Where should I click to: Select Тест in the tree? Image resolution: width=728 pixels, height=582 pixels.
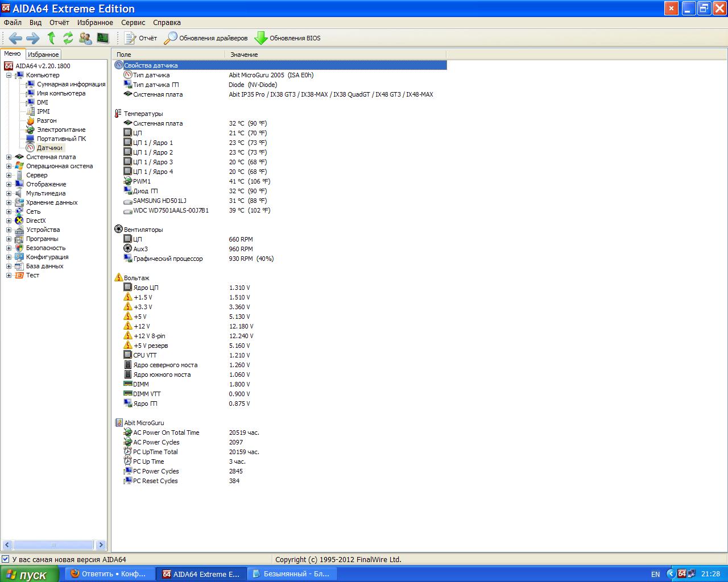click(x=32, y=275)
